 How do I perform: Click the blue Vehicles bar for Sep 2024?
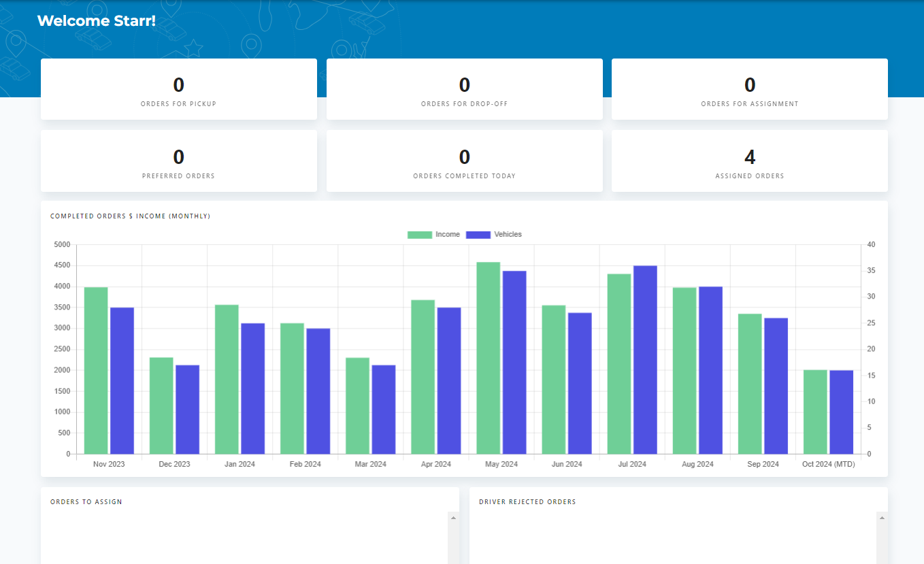[776, 386]
